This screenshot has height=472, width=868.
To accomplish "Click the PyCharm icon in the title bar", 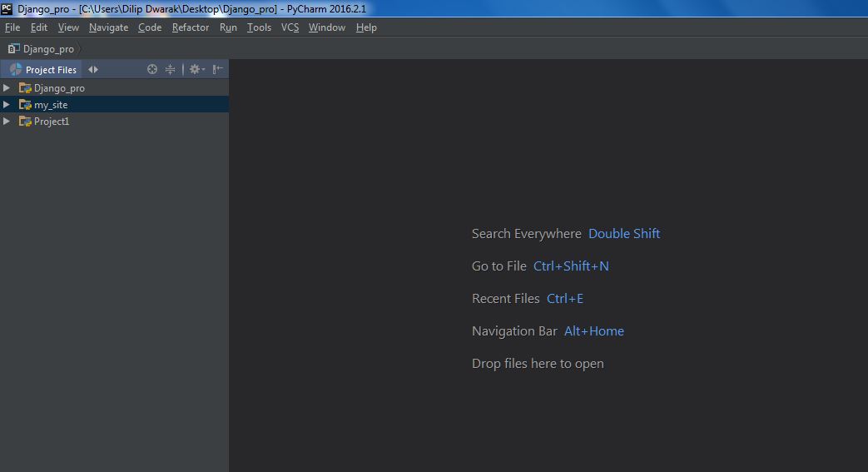I will (7, 8).
